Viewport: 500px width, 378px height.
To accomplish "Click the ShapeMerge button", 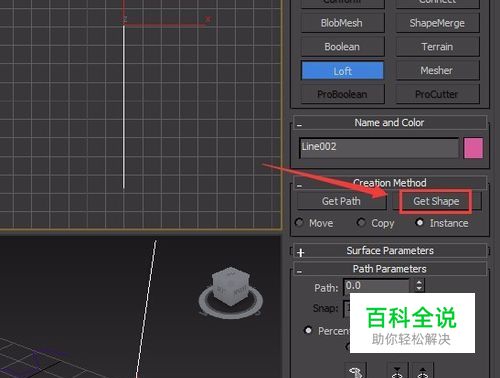I will (437, 23).
